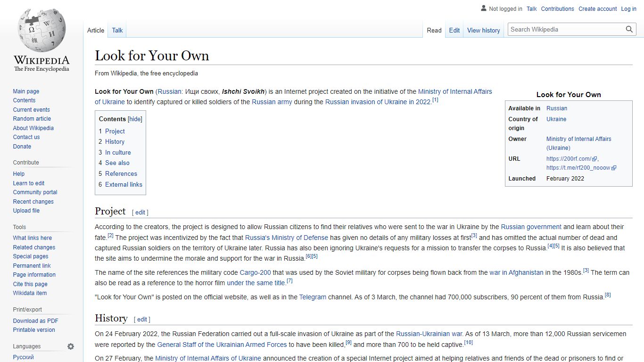Open Printable version
This screenshot has width=644, height=362.
34,330
